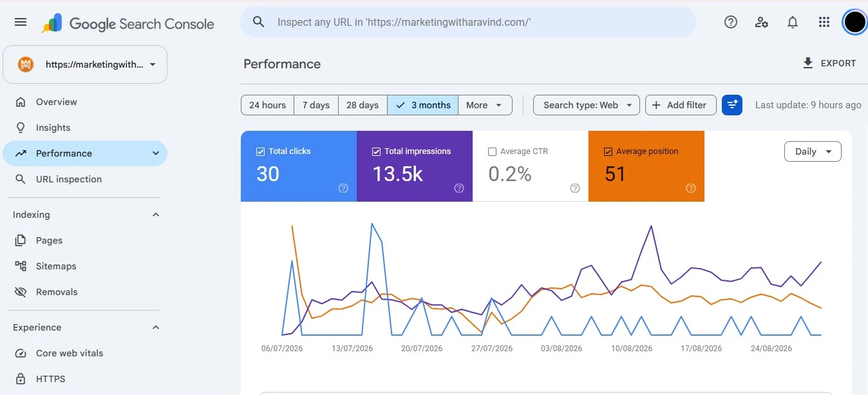The image size is (868, 395).
Task: Open the Google apps grid
Action: 824,22
